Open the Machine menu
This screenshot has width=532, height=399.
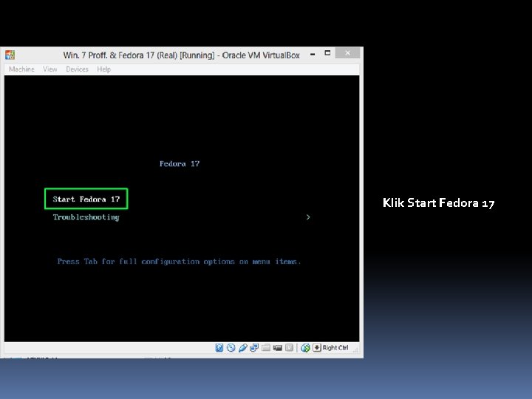pos(21,69)
